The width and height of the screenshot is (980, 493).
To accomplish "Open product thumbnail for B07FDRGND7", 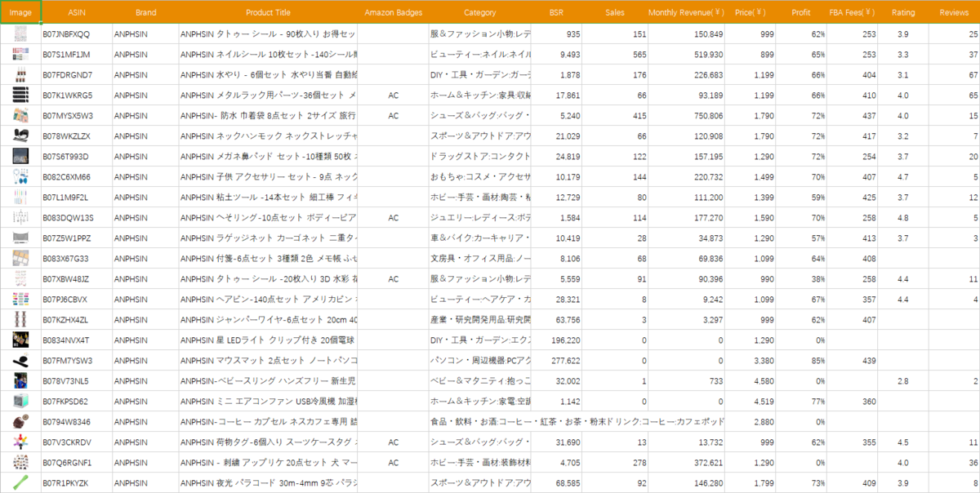I will pos(20,75).
